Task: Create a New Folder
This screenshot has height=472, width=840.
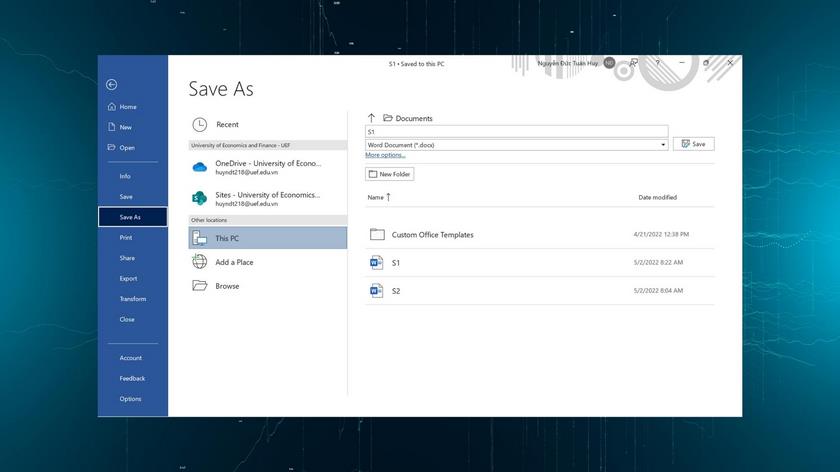Action: [389, 174]
